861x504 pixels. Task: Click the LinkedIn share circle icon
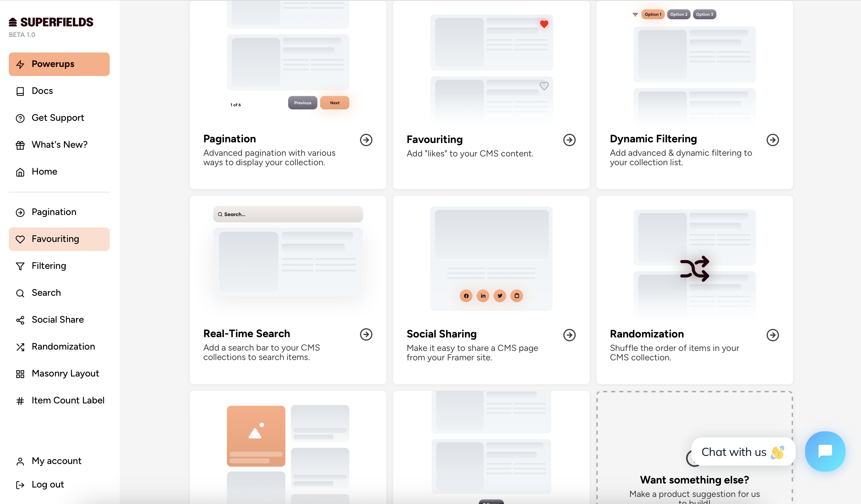pos(483,296)
